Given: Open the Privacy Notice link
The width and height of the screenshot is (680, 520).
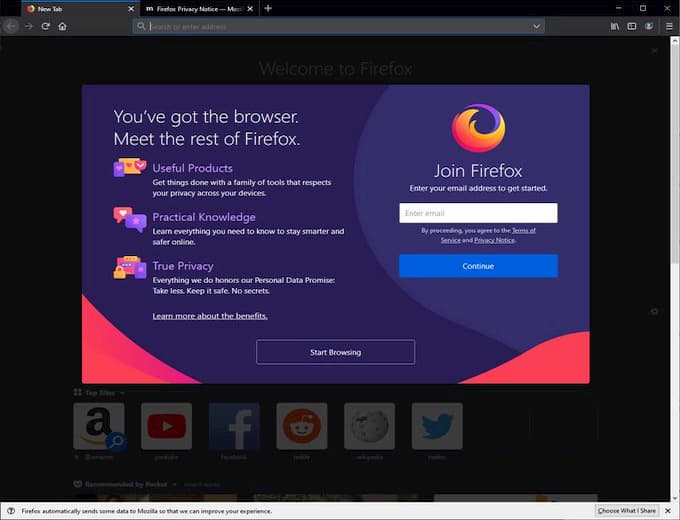Looking at the screenshot, I should tap(494, 240).
